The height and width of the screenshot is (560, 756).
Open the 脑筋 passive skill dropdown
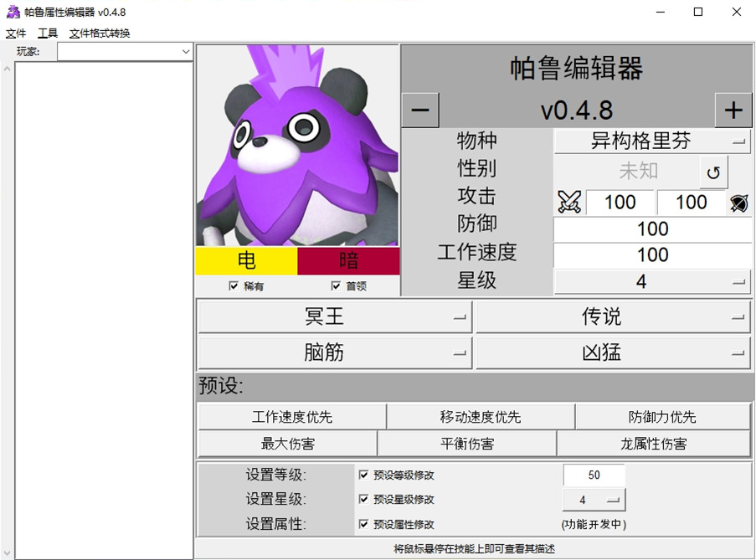click(335, 352)
